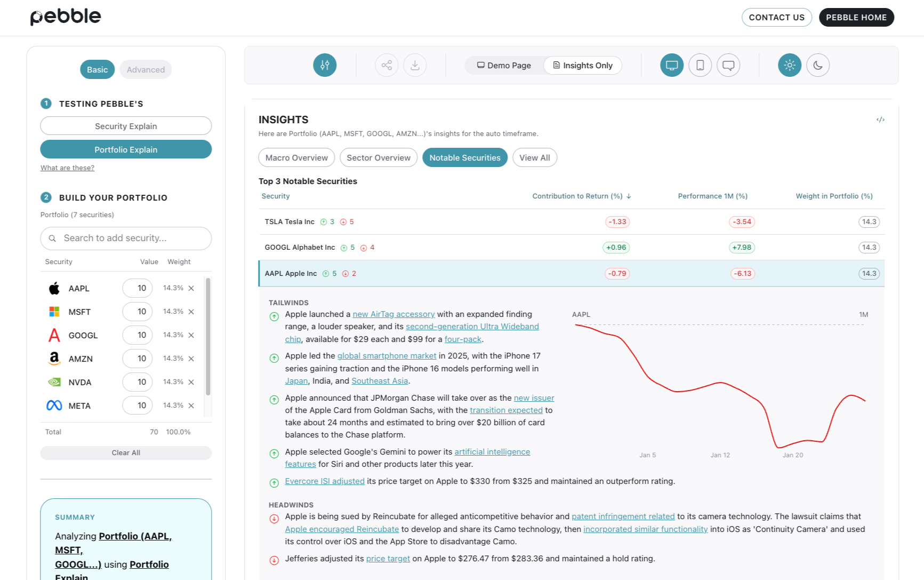
Task: Remove META from the portfolio
Action: point(191,406)
